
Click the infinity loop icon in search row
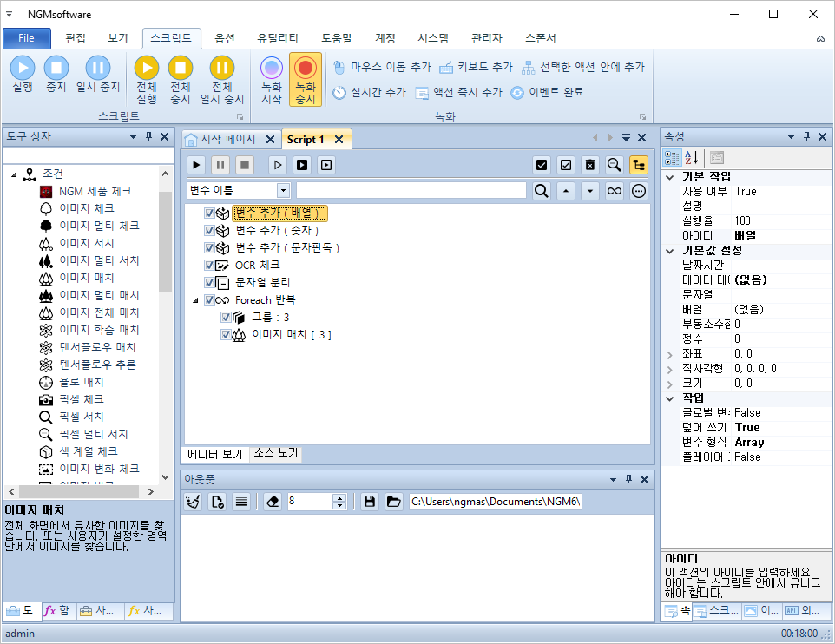(x=615, y=191)
